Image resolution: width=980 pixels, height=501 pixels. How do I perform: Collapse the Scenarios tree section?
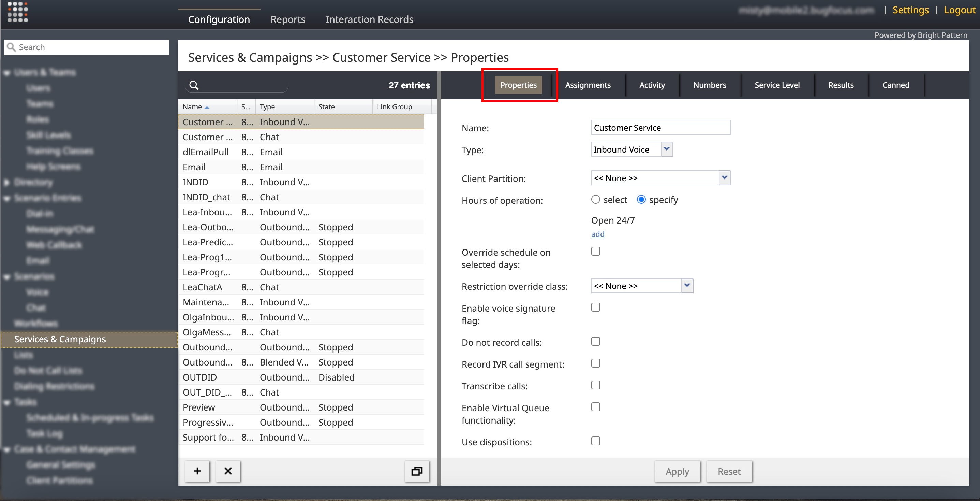7,277
